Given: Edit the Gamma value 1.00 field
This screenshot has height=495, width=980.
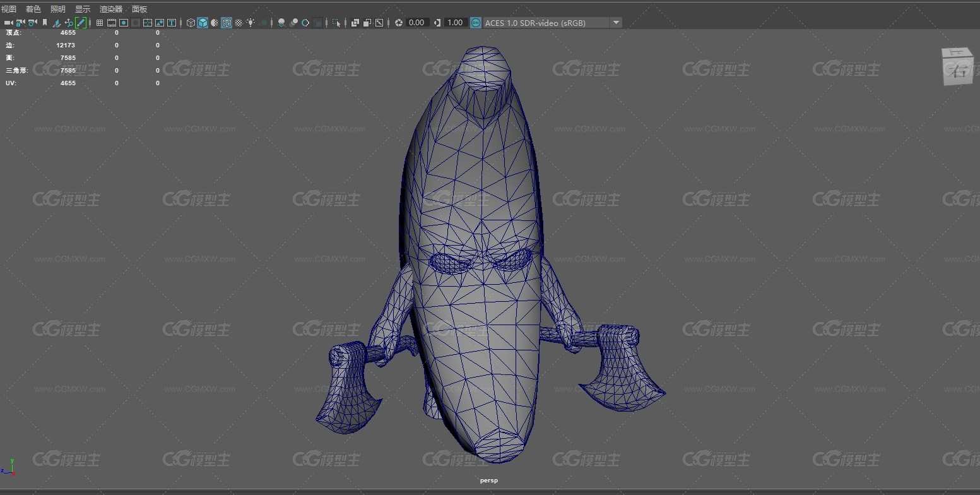Looking at the screenshot, I should pyautogui.click(x=455, y=23).
